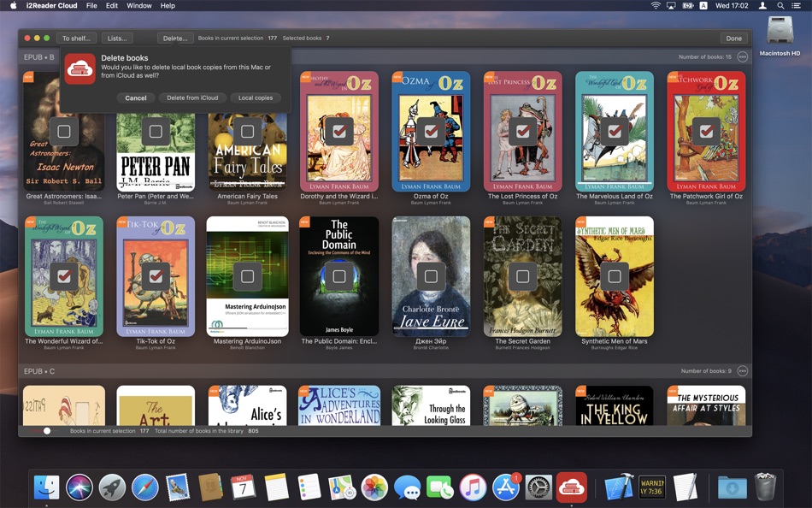812x508 pixels.
Task: Uncheck the Ozma of Oz book
Action: (x=431, y=131)
